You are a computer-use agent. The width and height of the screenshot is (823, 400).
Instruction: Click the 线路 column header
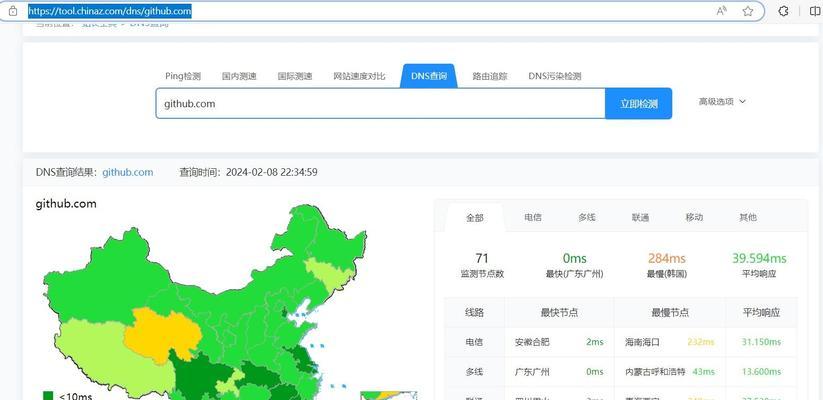474,312
